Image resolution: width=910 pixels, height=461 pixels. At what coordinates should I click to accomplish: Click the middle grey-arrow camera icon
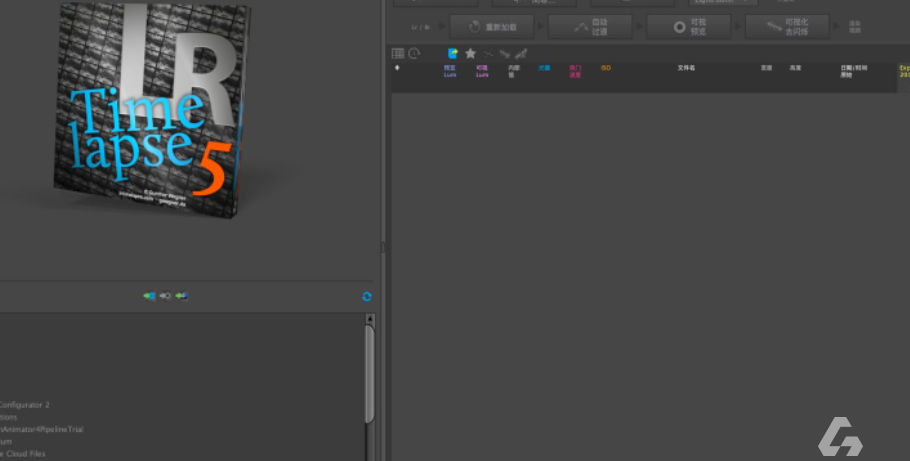point(165,296)
